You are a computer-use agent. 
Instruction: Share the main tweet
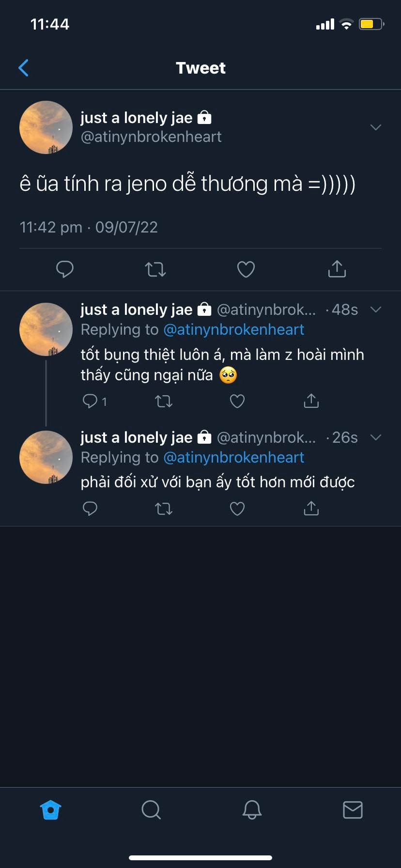tap(337, 268)
